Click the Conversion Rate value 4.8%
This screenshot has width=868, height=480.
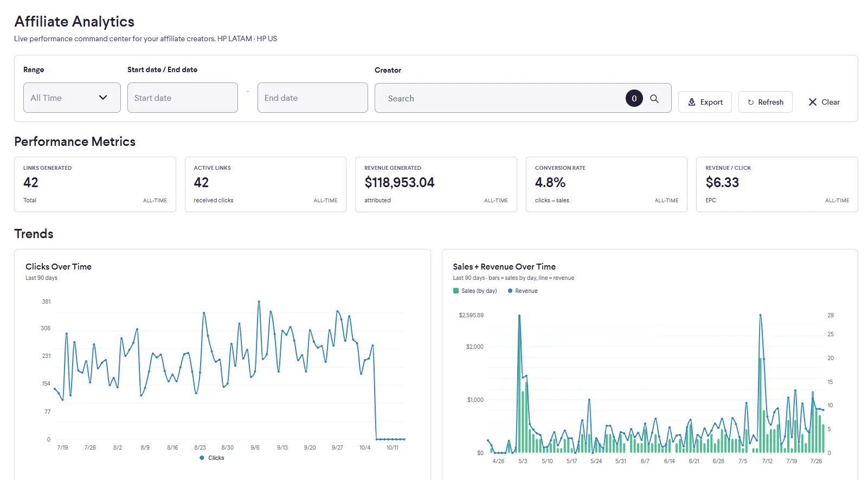pos(550,183)
